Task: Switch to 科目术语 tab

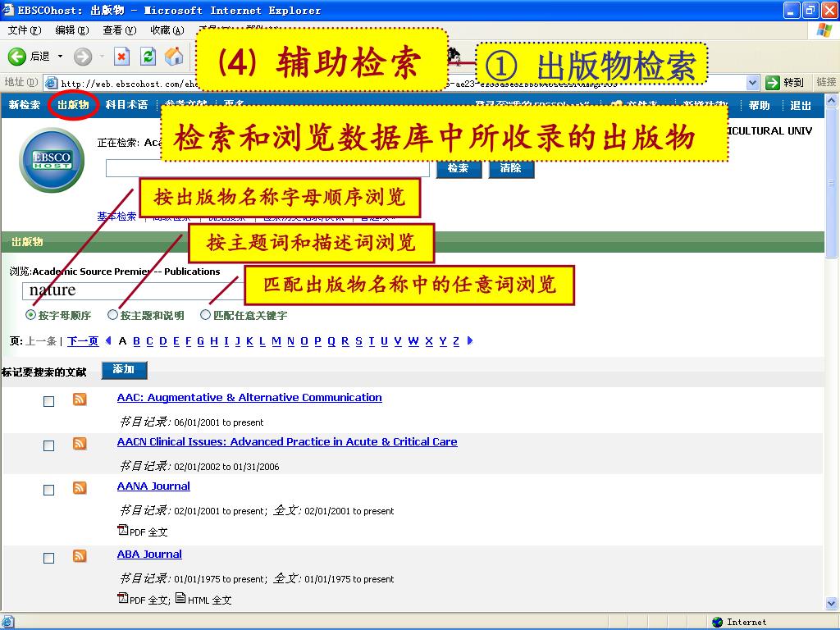Action: (x=126, y=105)
